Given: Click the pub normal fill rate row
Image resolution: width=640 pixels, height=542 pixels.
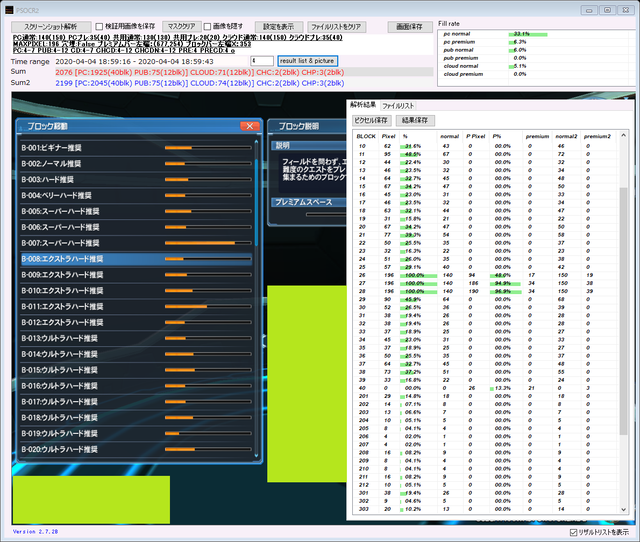Looking at the screenshot, I should click(537, 50).
